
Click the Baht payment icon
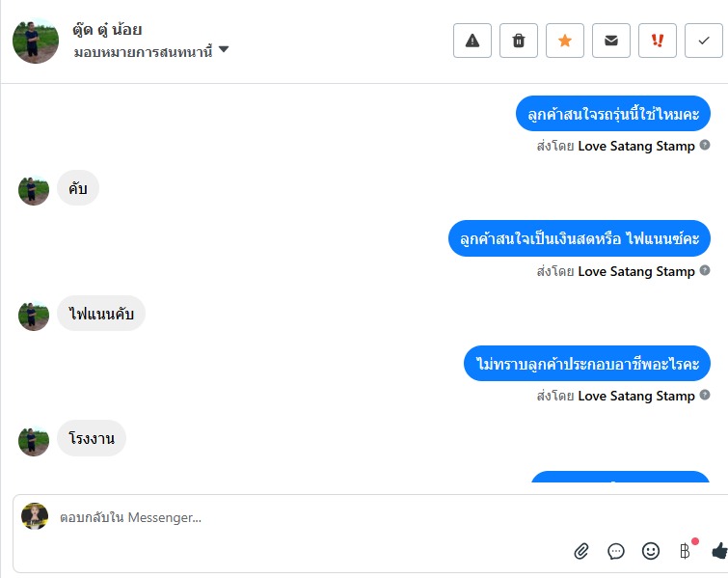coord(686,551)
